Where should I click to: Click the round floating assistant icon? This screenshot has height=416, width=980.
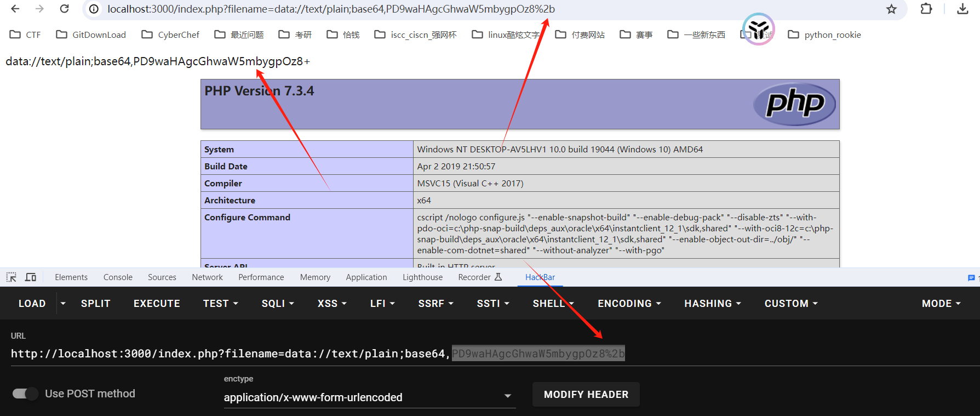coord(759,29)
